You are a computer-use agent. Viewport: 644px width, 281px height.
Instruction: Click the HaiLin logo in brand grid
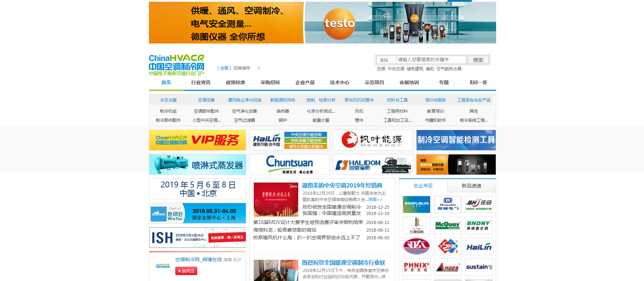pos(479,246)
